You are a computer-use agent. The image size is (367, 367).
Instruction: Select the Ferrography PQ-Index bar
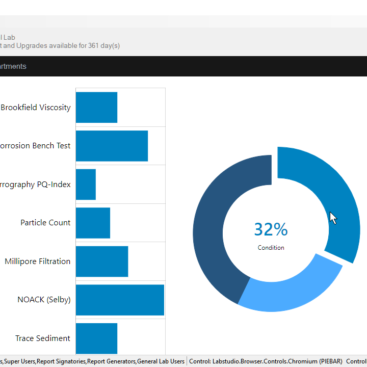86,184
